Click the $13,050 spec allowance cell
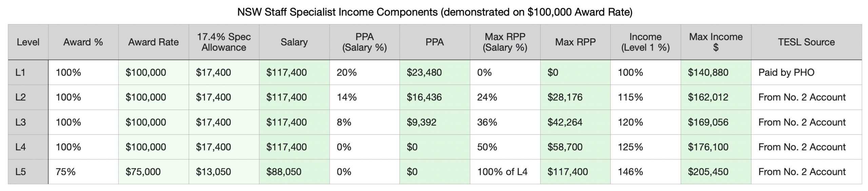 click(213, 172)
